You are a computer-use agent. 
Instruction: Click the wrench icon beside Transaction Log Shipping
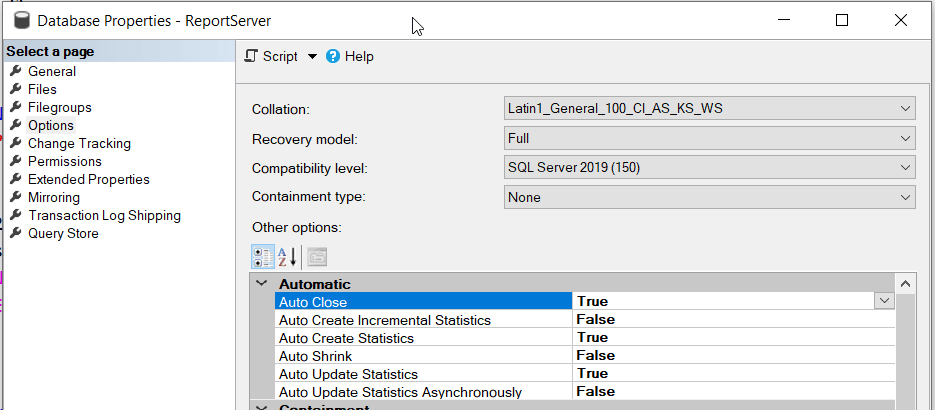[16, 215]
